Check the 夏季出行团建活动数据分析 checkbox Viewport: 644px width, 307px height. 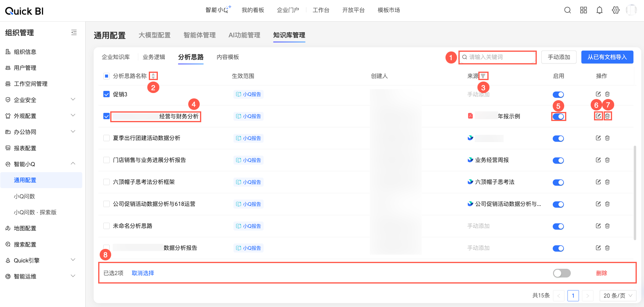point(106,138)
